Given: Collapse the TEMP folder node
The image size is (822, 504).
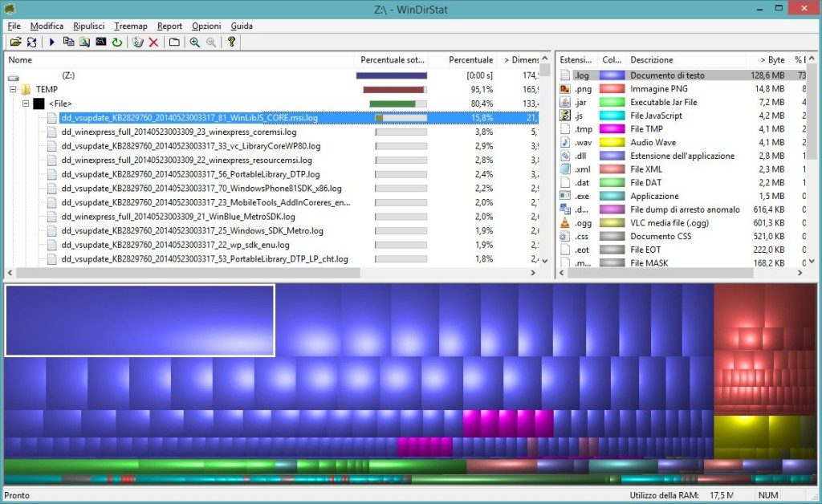Looking at the screenshot, I should click(x=13, y=90).
